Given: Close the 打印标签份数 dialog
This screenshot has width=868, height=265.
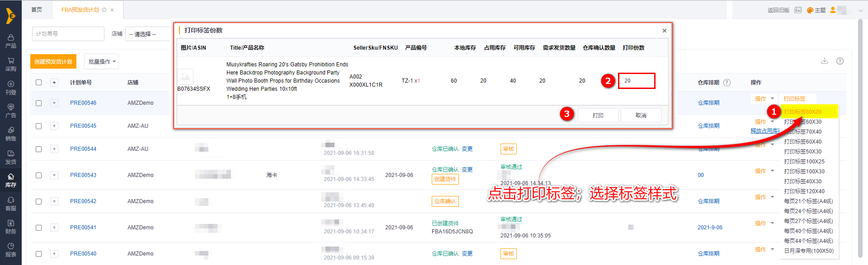Looking at the screenshot, I should pyautogui.click(x=664, y=31).
